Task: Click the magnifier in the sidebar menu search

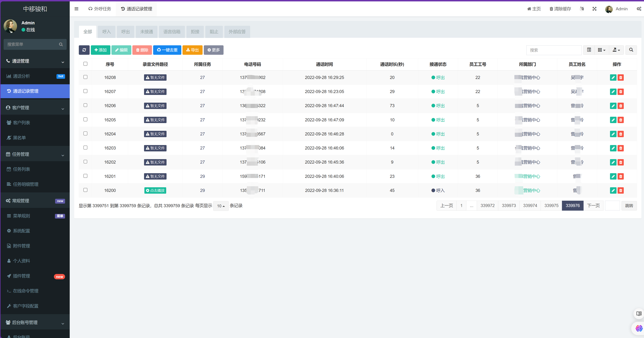Action: [x=61, y=44]
